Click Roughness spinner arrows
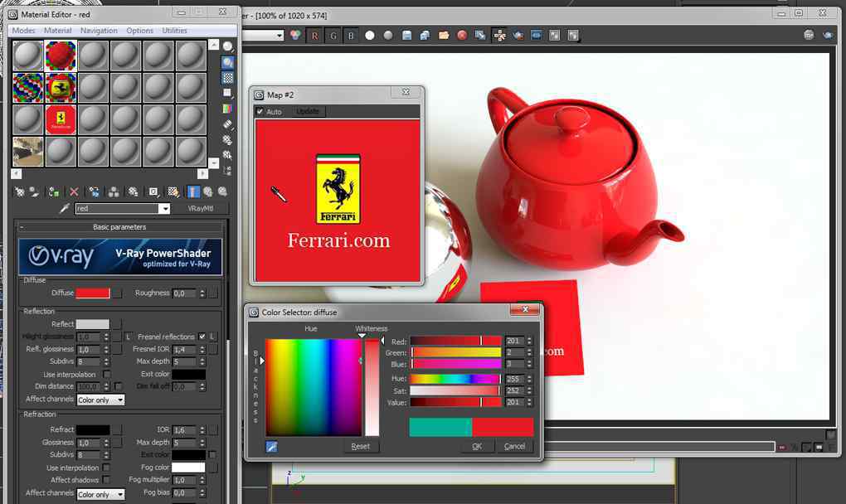This screenshot has width=846, height=504. [x=202, y=293]
